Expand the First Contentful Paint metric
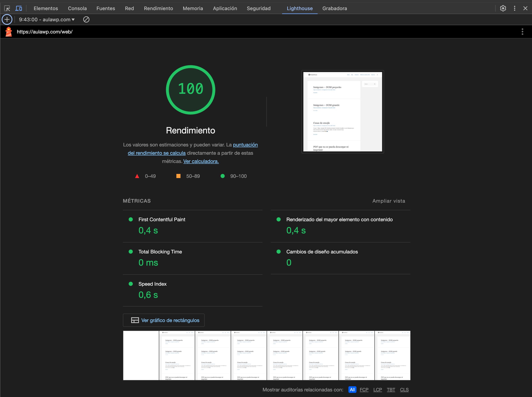This screenshot has height=397, width=532. pos(162,219)
